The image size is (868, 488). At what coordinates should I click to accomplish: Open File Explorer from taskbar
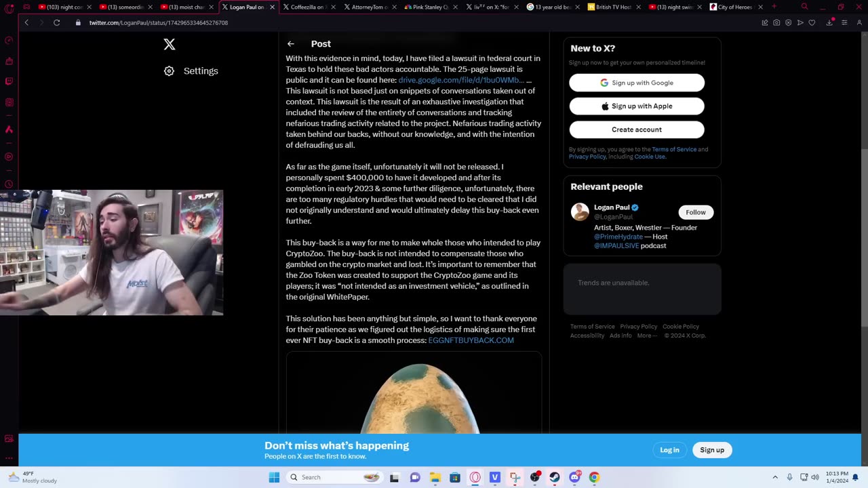tap(435, 477)
